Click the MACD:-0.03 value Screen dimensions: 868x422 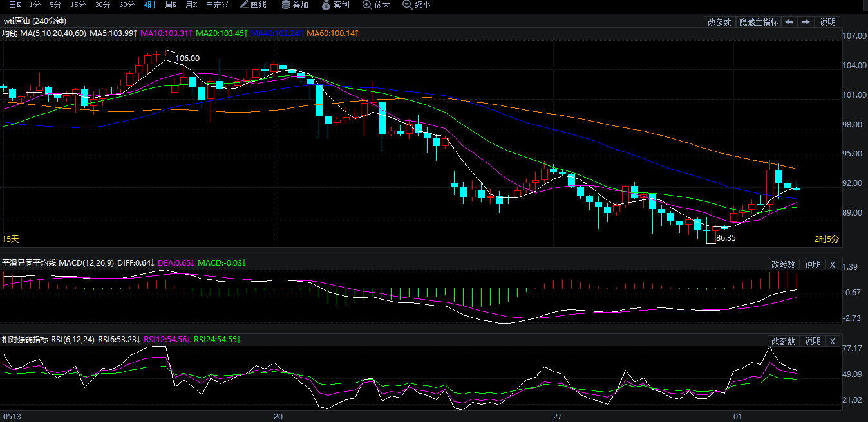tap(222, 263)
